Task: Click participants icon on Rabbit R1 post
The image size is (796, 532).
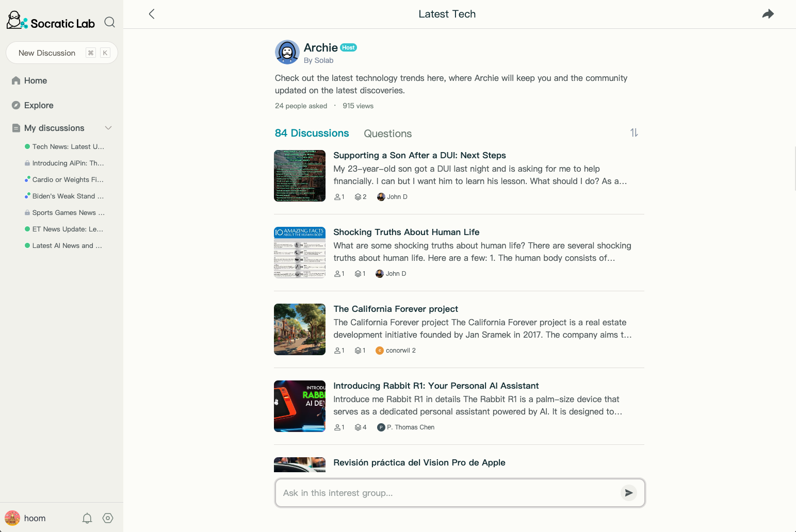Action: (337, 427)
